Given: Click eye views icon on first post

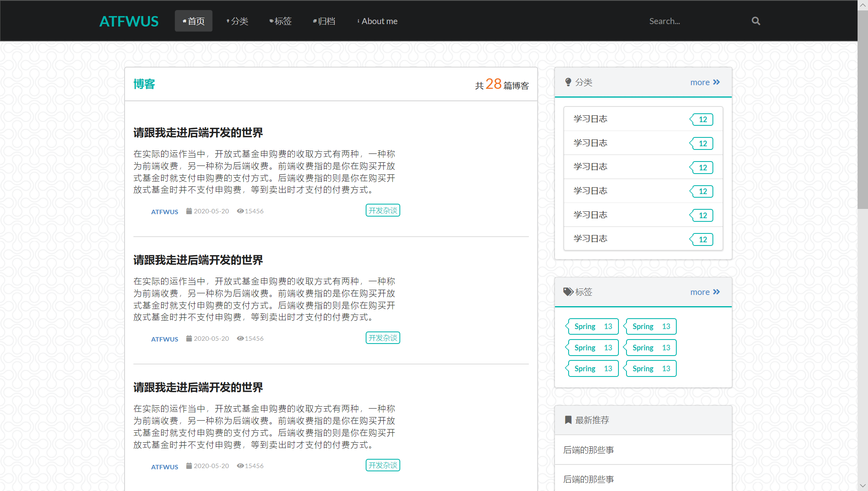Looking at the screenshot, I should [x=240, y=211].
